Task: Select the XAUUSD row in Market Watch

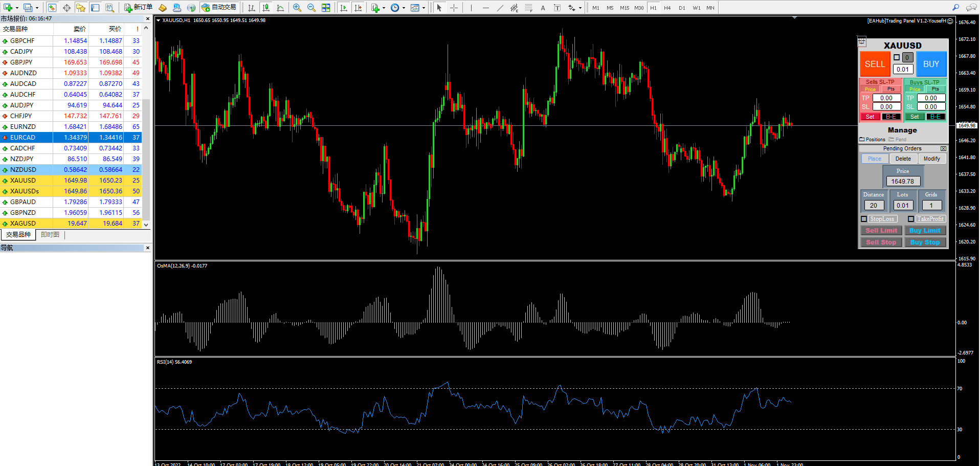Action: [x=71, y=180]
